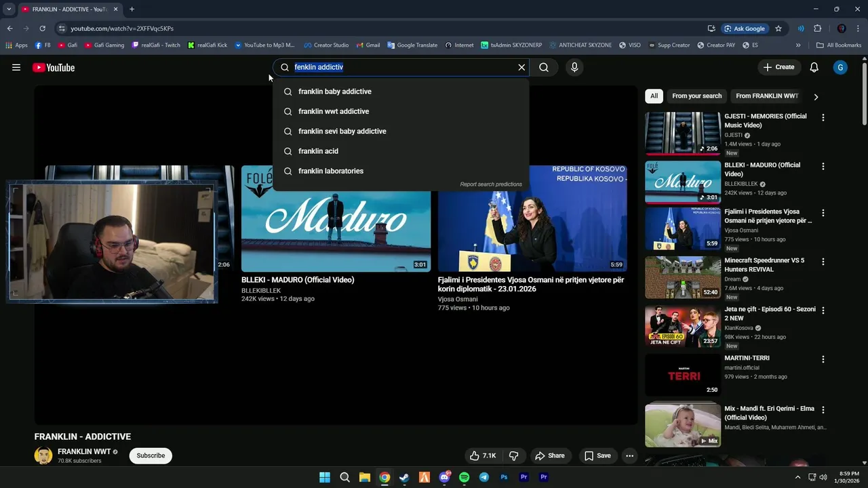Subscribe to FRANKLIN WWT
The image size is (868, 488).
click(151, 455)
